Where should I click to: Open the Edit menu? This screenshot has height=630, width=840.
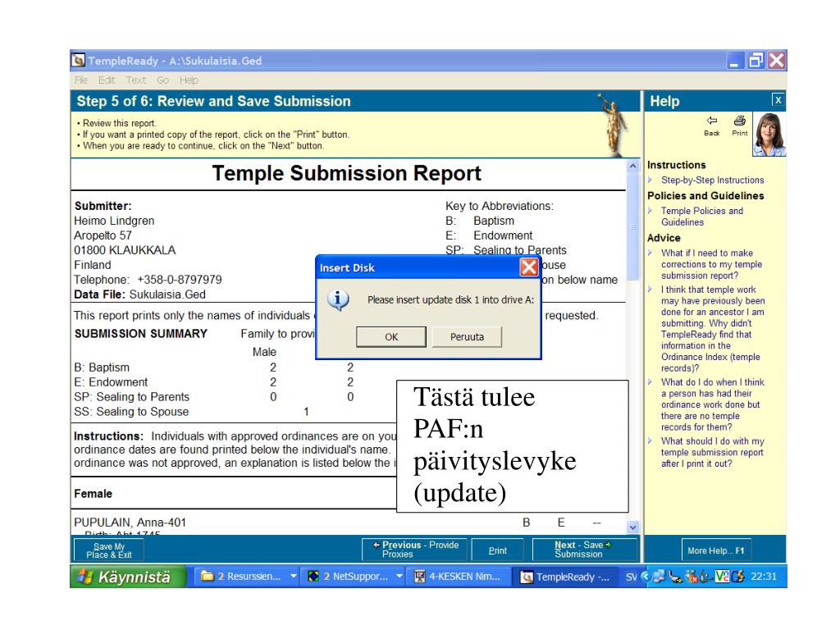click(x=107, y=80)
